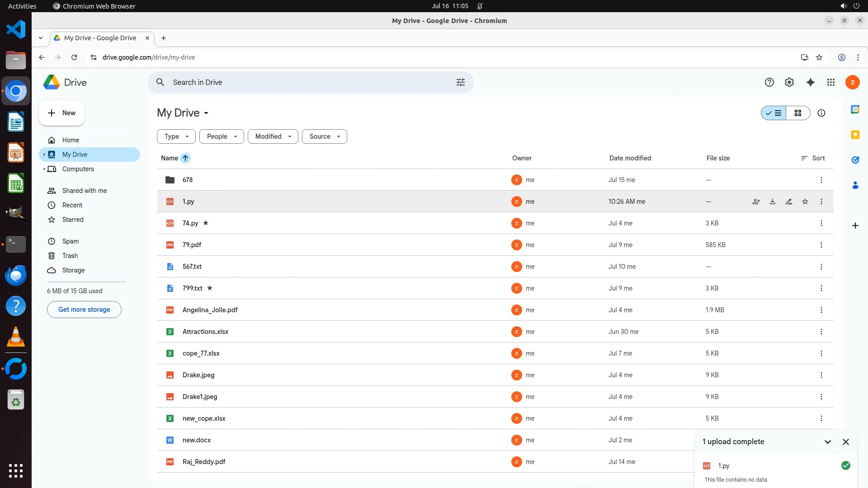Click the New button
The image size is (868, 488).
tap(62, 113)
